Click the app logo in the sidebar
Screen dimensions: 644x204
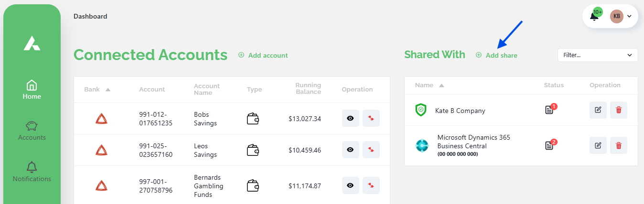(x=32, y=43)
